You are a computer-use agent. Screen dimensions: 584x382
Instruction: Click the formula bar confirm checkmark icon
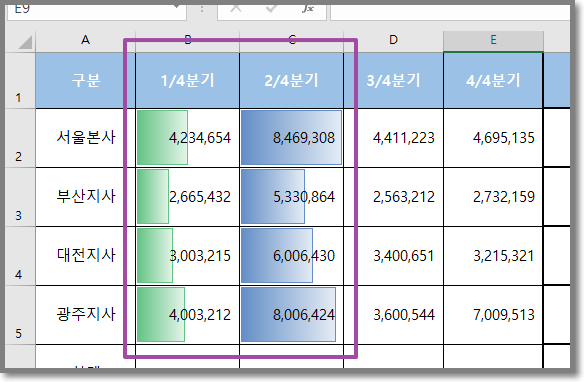272,9
